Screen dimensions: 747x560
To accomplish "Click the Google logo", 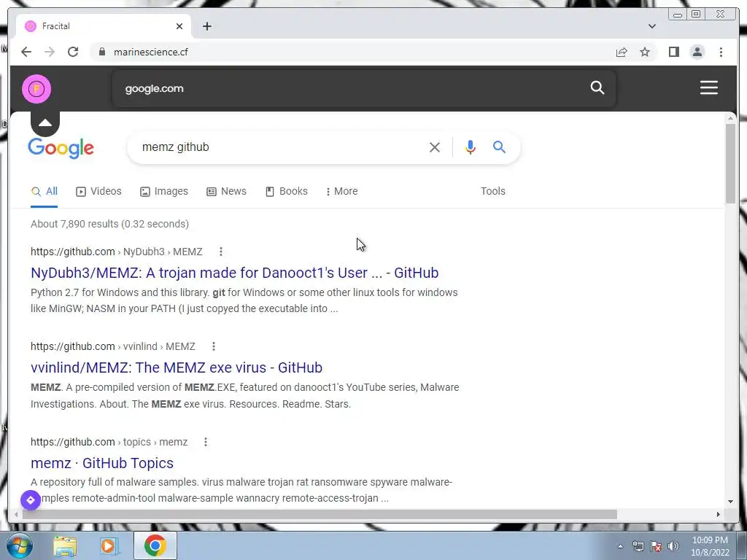I will click(61, 148).
